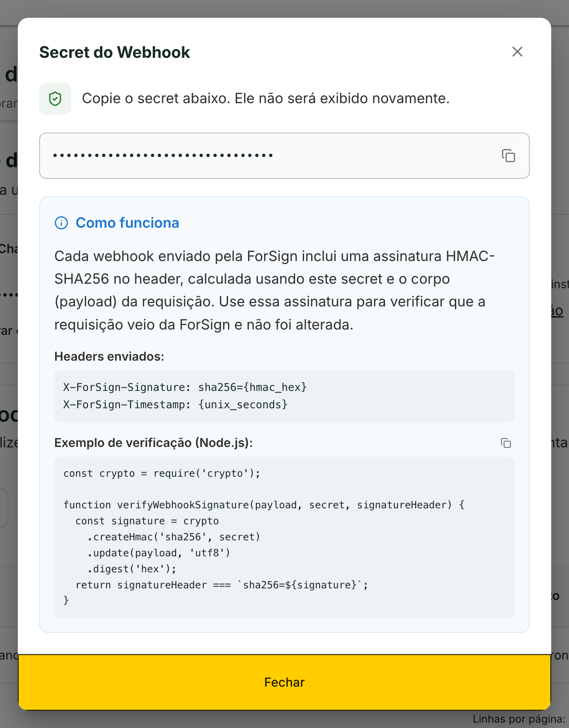569x728 pixels.
Task: Click the Como funciona heading
Action: 127,223
